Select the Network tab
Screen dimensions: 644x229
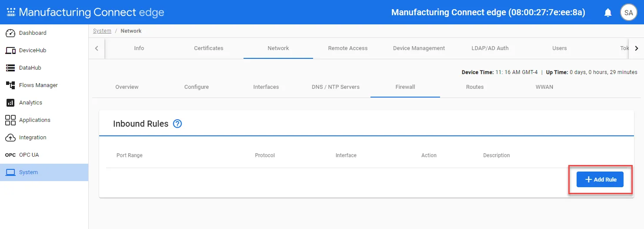click(278, 48)
